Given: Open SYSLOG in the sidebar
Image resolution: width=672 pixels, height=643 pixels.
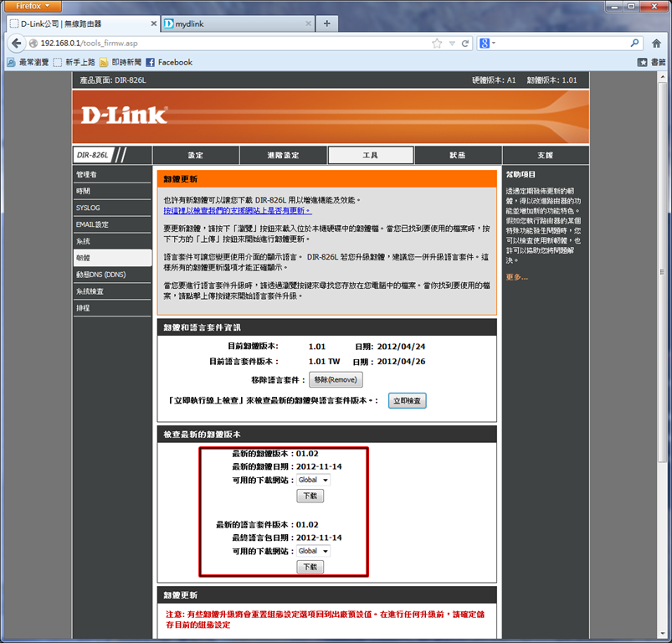Looking at the screenshot, I should click(x=112, y=208).
